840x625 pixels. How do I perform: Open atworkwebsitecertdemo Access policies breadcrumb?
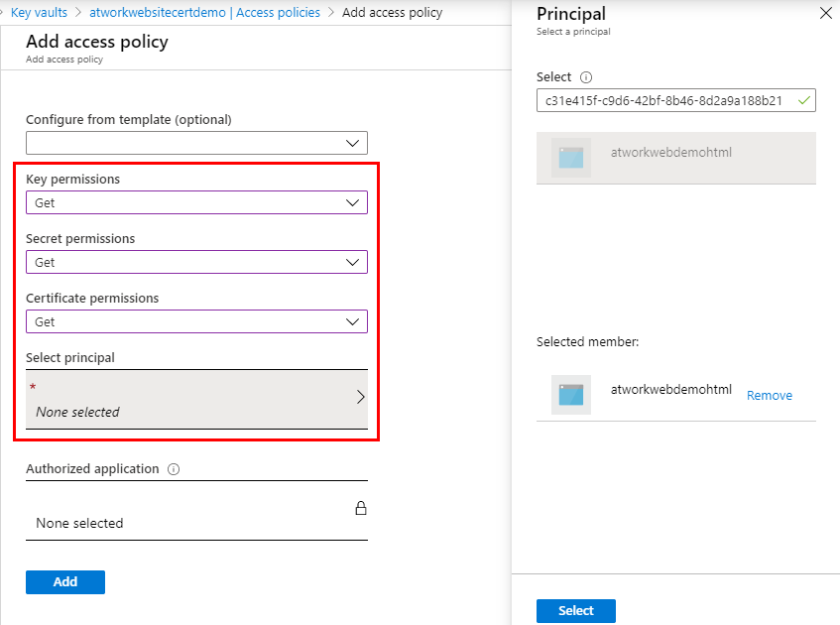coord(205,13)
